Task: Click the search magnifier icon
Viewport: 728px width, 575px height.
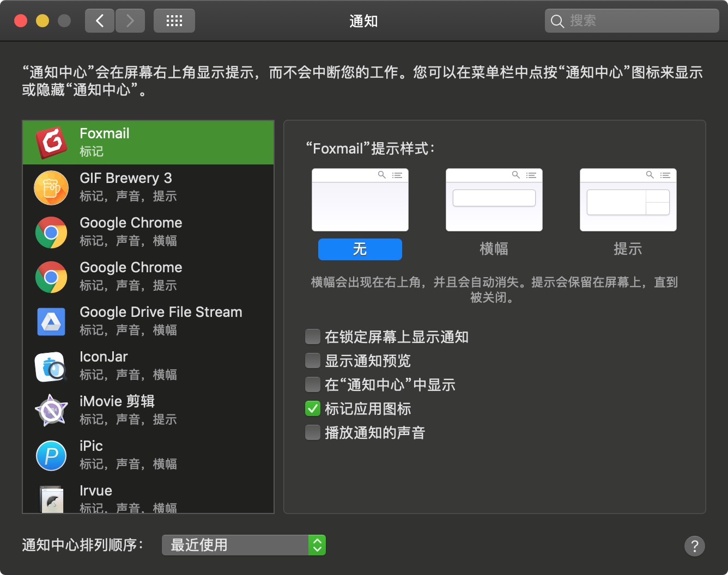Action: pos(557,21)
